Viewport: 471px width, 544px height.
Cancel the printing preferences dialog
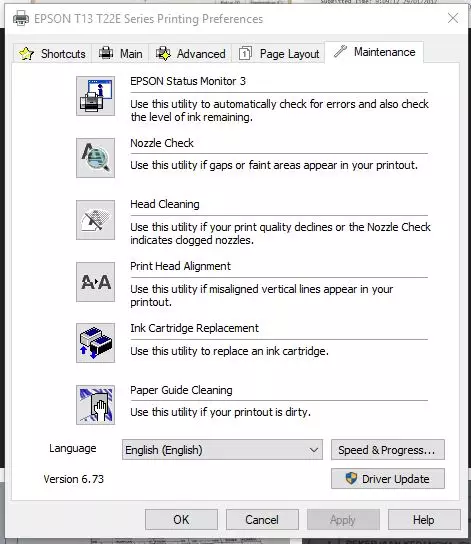coord(262,520)
